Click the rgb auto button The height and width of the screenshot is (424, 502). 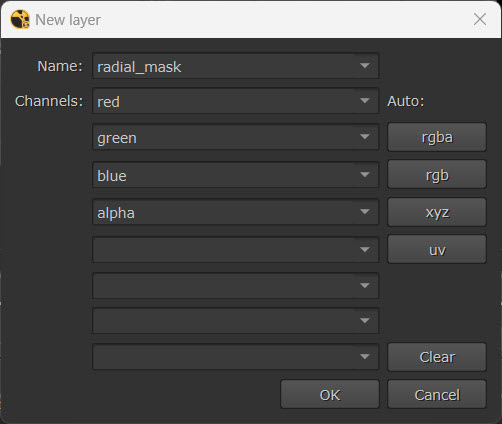pos(437,174)
